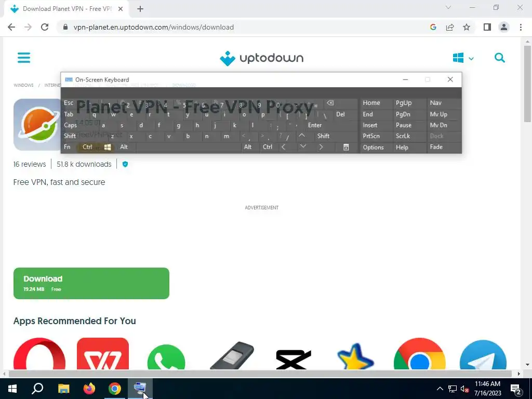Click the green Download button
532x399 pixels.
point(91,283)
